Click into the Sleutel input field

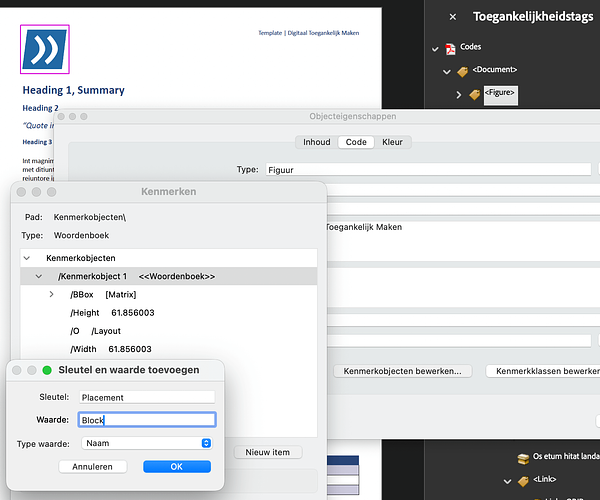(148, 397)
